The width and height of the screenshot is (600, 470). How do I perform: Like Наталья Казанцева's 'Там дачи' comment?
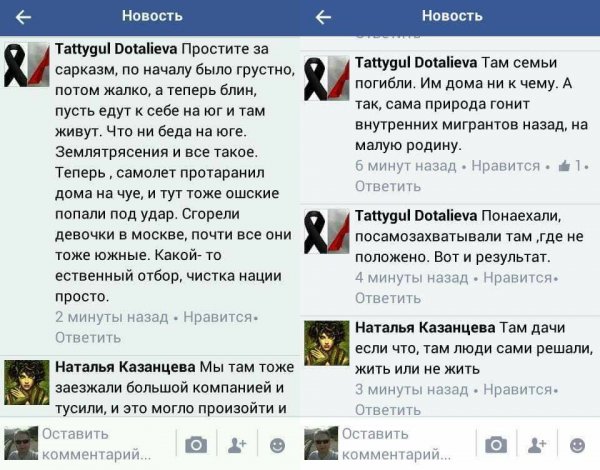coord(517,389)
